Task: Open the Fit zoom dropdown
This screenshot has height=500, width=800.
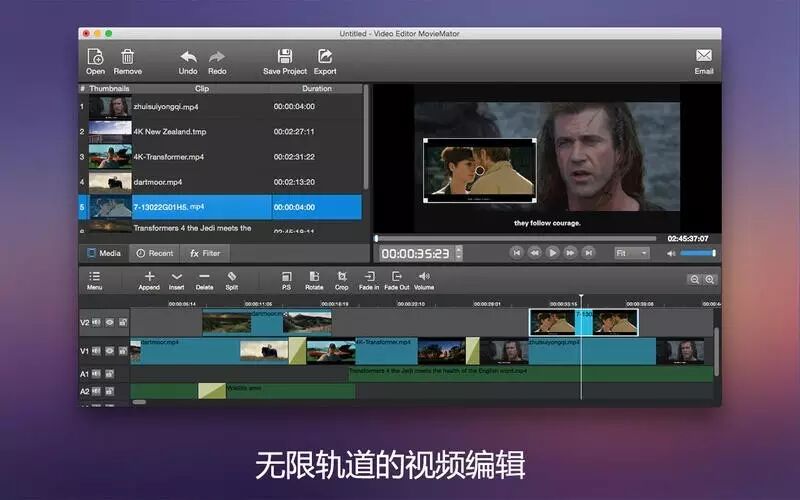Action: coord(632,253)
